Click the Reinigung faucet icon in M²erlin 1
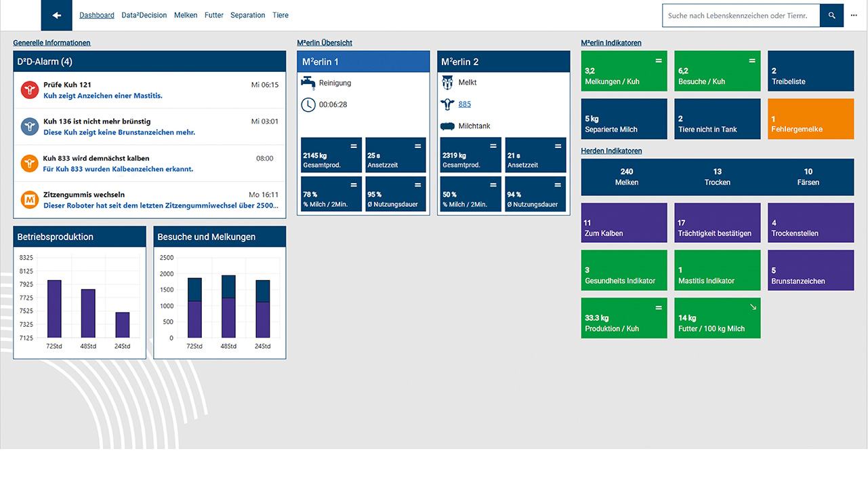Viewport: 868px width, 489px height. tap(308, 83)
